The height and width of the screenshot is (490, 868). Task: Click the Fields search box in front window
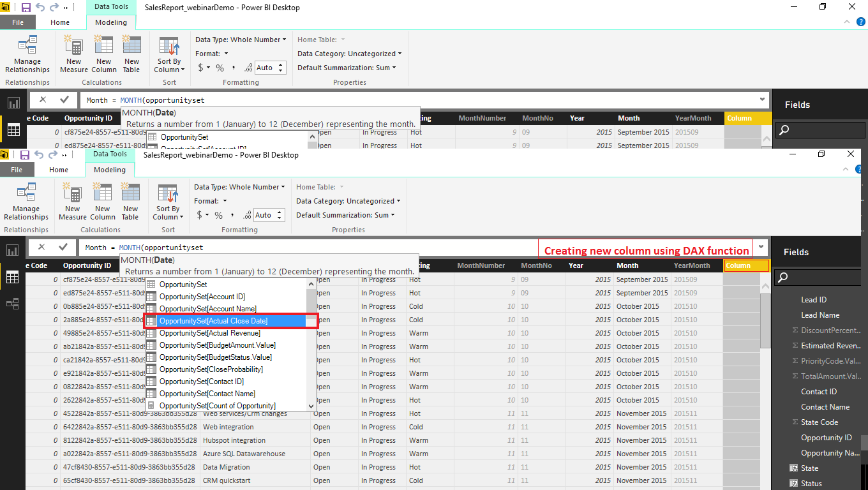click(x=817, y=277)
